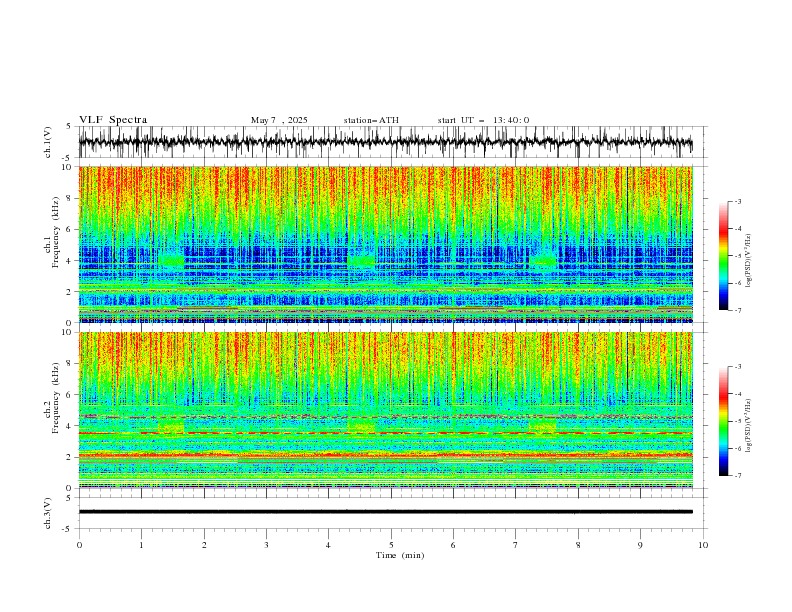Screen dimensions: 792x612
Task: Click the ch.3 flat voltage trace
Action: click(x=385, y=512)
